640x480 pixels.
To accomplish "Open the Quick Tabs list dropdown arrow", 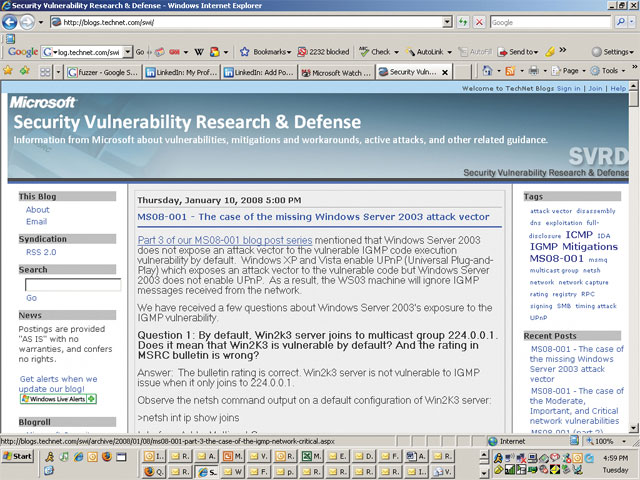I will coord(58,72).
